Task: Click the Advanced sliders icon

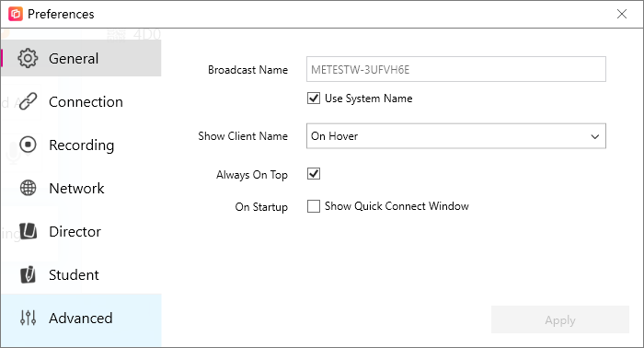Action: coord(28,318)
